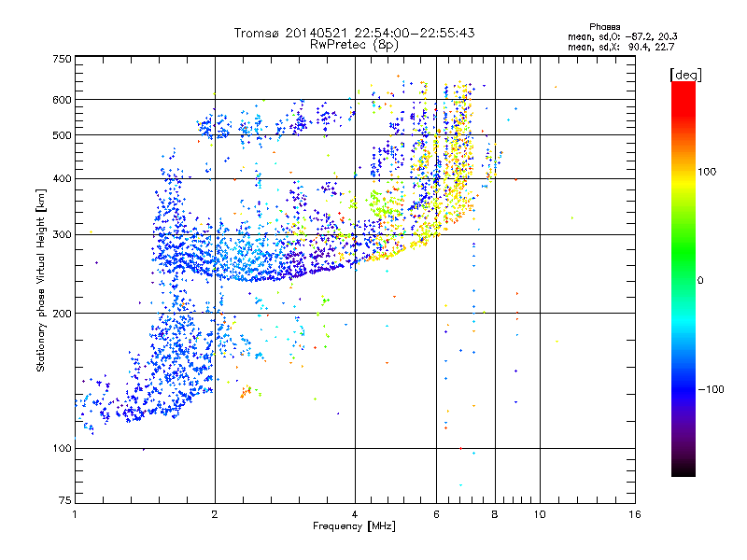Click the "mean, sd,O: -87.2, 20.3" line
This screenshot has height=560, width=747.
tap(622, 36)
